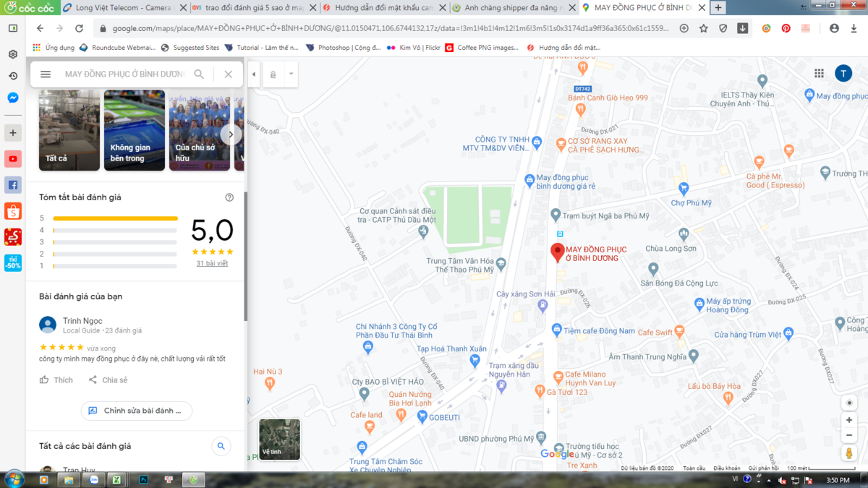Screen dimensions: 868x488
Task: Open the Của chủ sở hữu photos
Action: pos(200,130)
